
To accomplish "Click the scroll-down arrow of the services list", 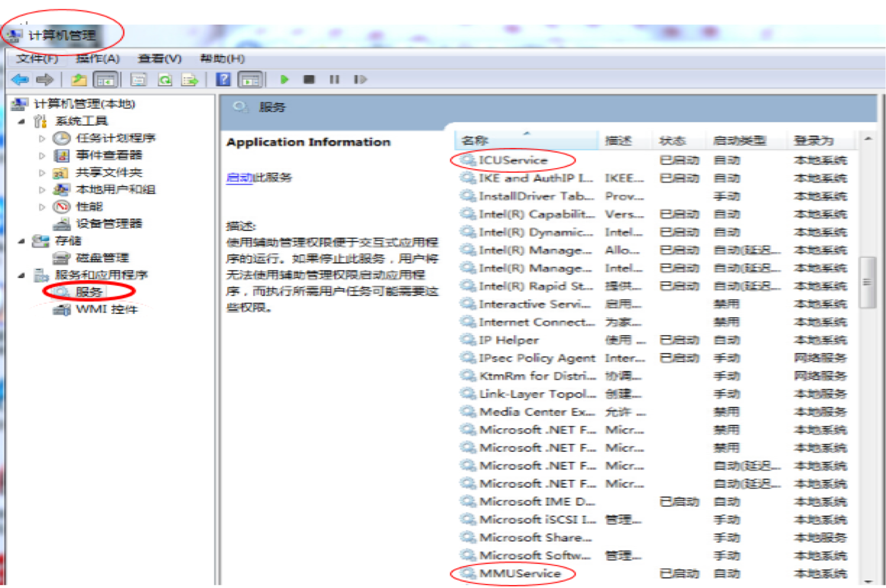I will point(868,580).
